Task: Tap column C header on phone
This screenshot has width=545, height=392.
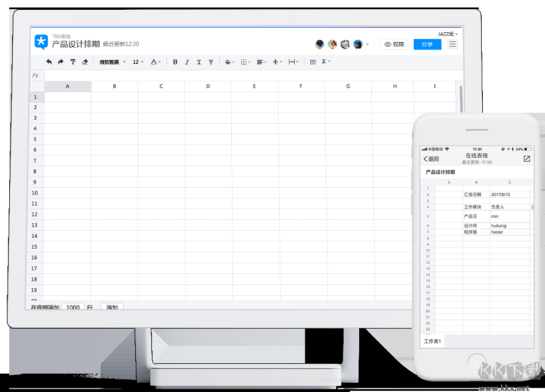Action: tap(509, 182)
